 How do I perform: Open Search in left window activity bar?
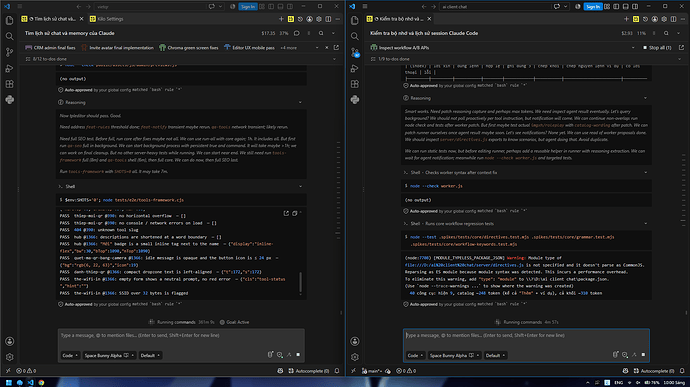click(x=9, y=37)
